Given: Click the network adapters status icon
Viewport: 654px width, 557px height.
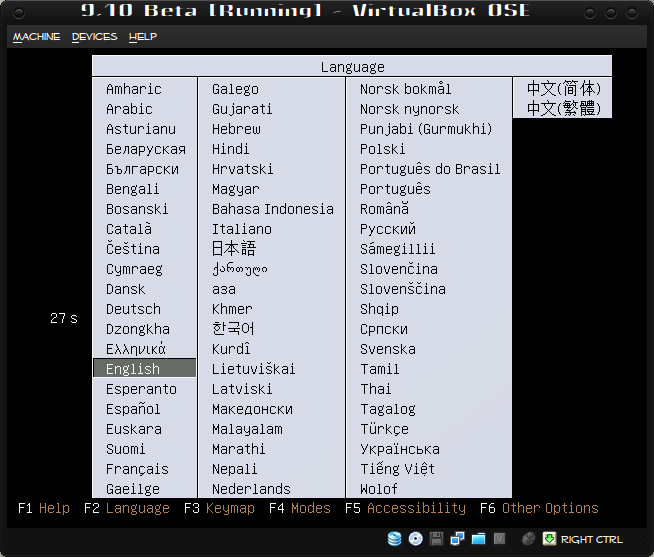Looking at the screenshot, I should pyautogui.click(x=458, y=539).
